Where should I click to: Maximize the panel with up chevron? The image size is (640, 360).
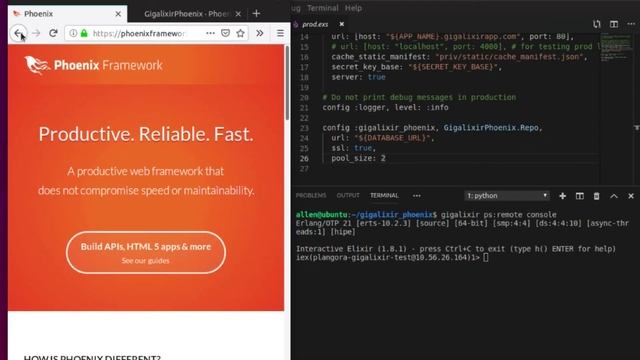[x=613, y=196]
